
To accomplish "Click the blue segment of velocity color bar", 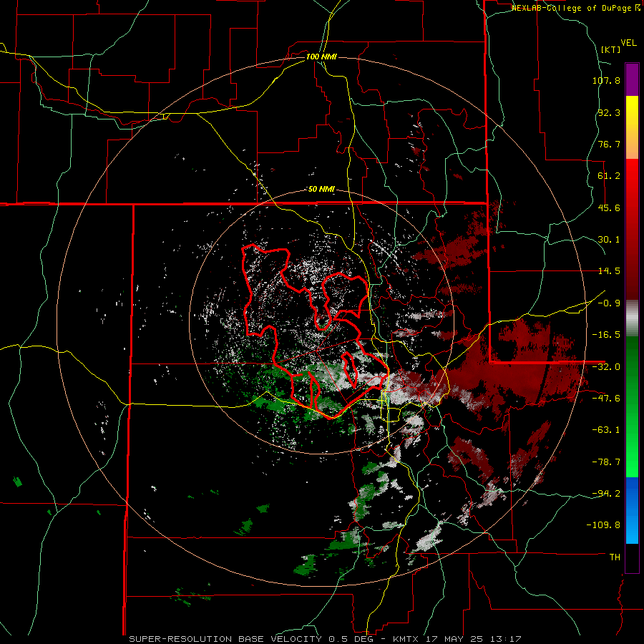I will tap(632, 510).
